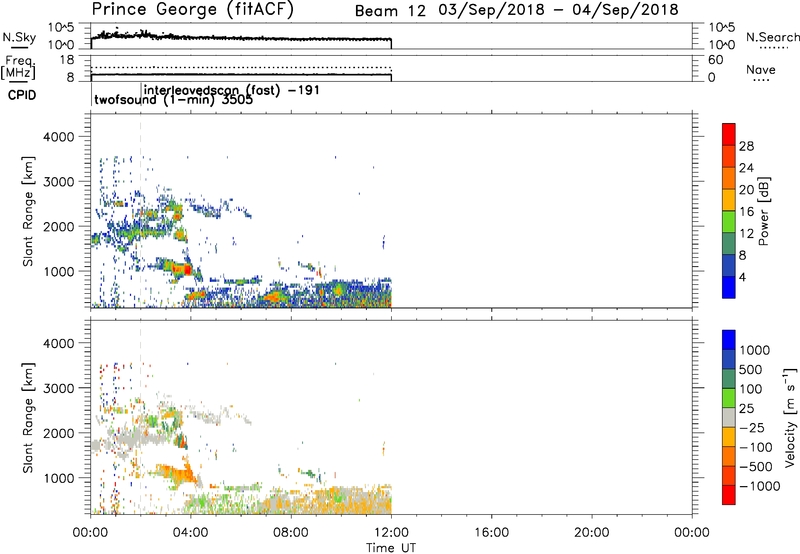Click the '4000' tick on power panel
The height and width of the screenshot is (554, 800).
pos(59,137)
